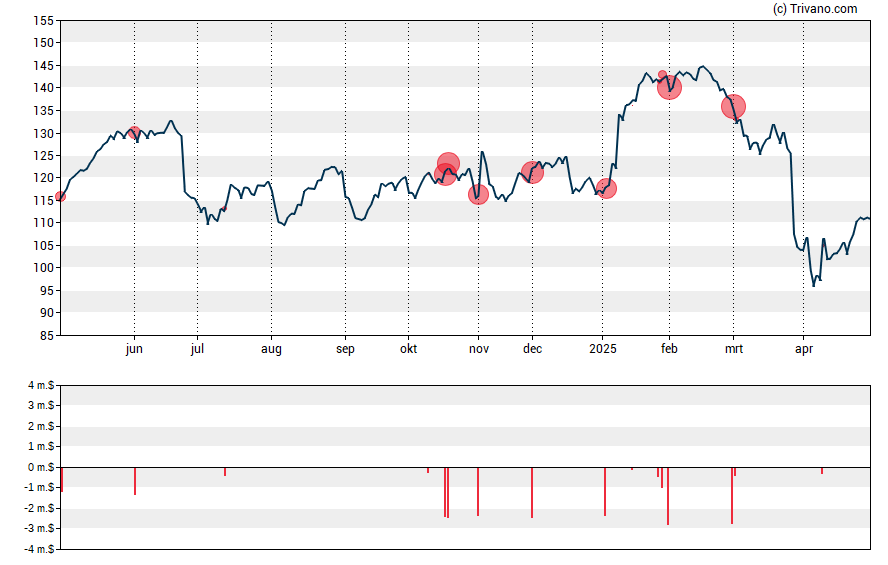Click the red transaction bar at June

pyautogui.click(x=135, y=481)
